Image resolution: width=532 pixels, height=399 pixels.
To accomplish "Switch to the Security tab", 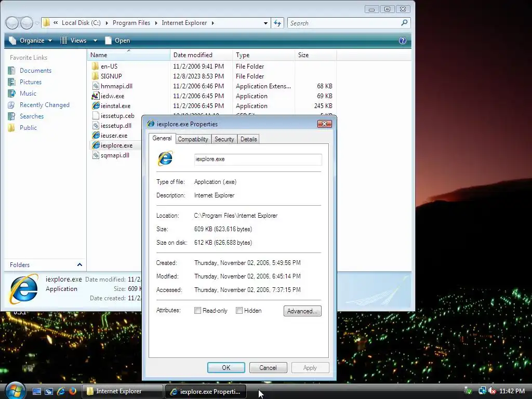I will (224, 139).
